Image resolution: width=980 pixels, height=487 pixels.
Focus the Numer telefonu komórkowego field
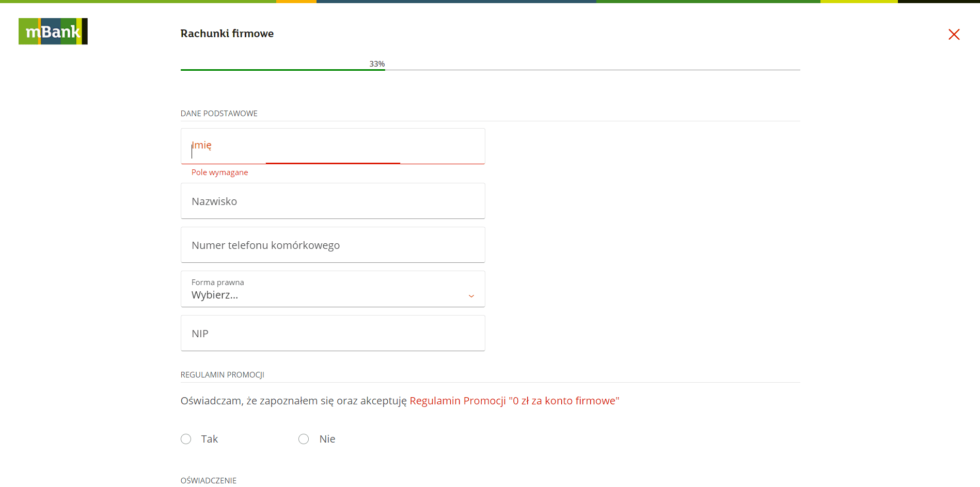click(333, 245)
